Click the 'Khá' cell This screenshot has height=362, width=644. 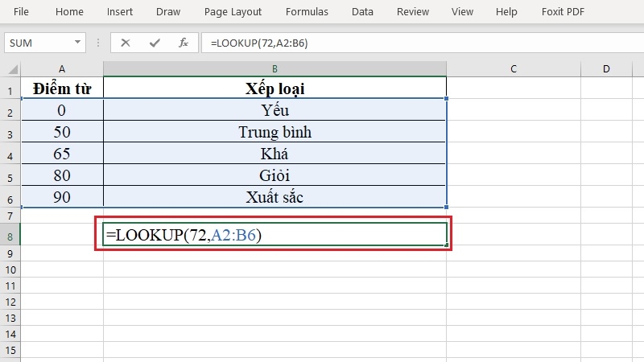click(x=275, y=153)
